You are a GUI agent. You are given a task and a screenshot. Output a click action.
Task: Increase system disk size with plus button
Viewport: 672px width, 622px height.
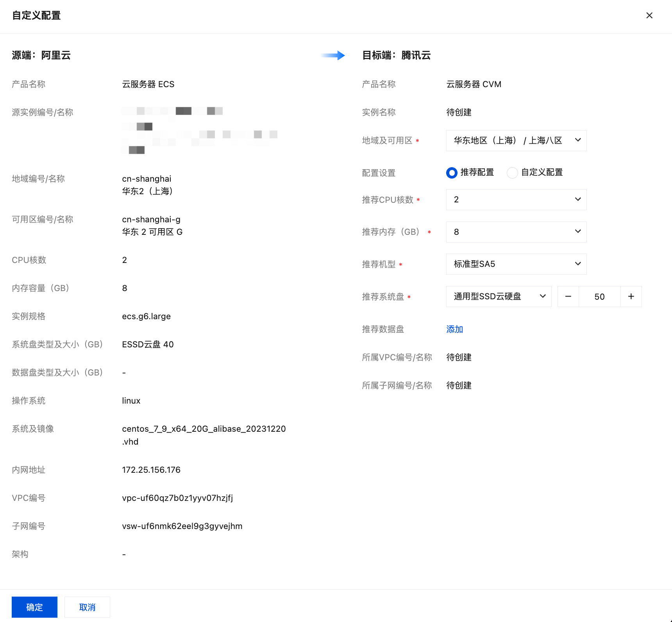(631, 297)
